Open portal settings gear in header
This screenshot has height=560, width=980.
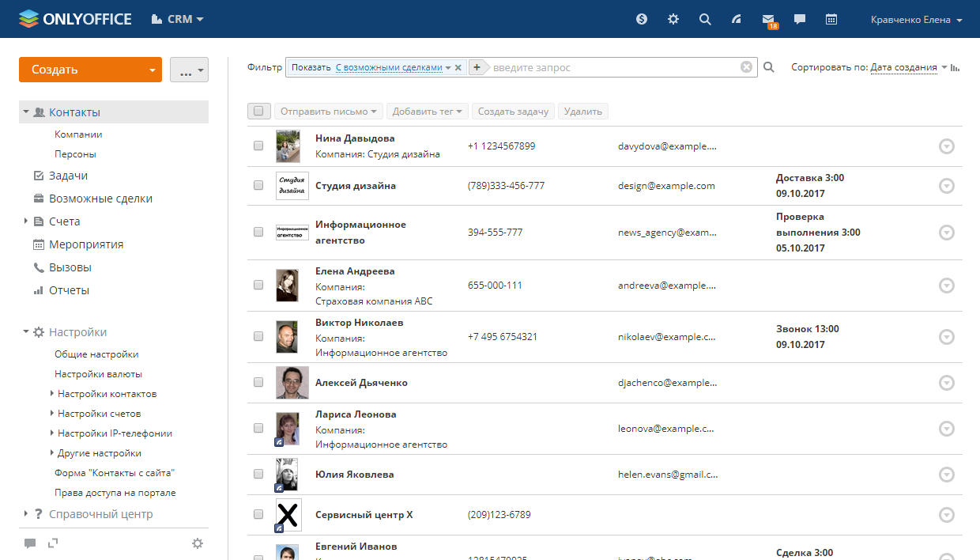coord(673,19)
